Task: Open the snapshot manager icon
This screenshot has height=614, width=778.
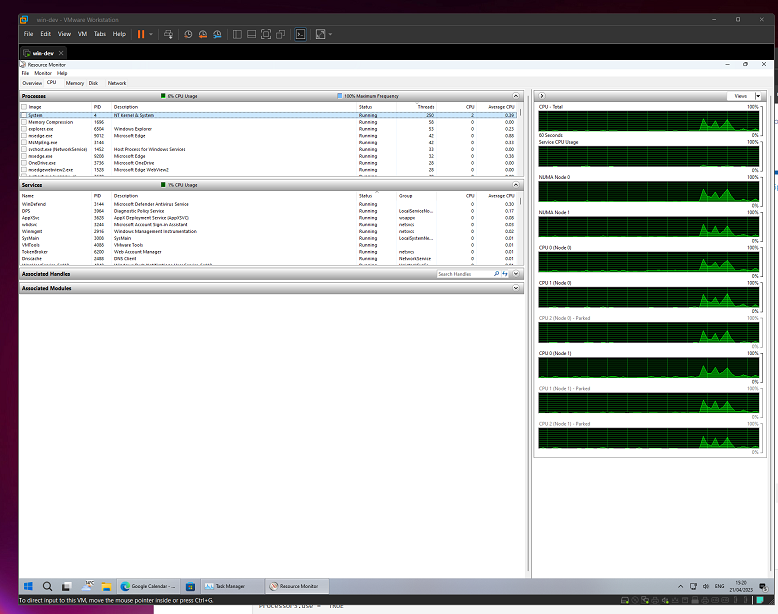Action: 217,34
